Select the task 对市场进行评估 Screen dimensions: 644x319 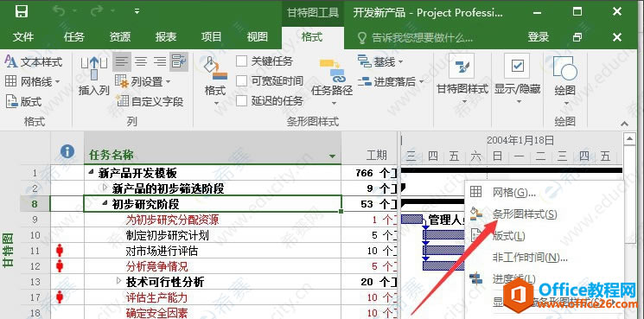click(x=162, y=251)
